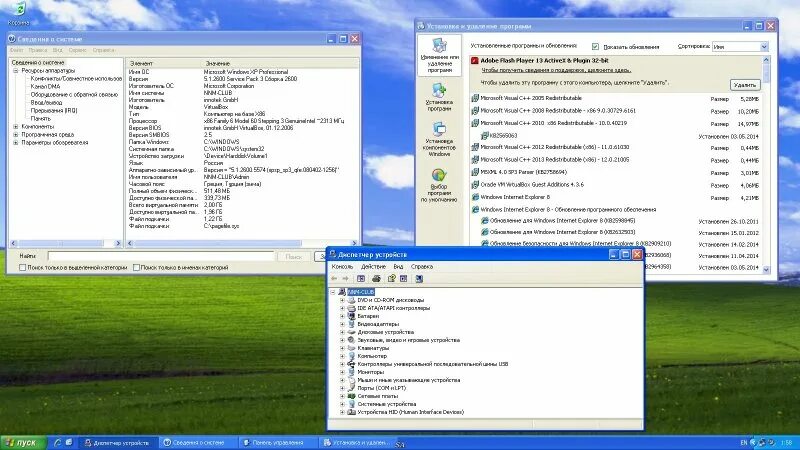This screenshot has width=800, height=450.
Task: Click the IDE ATA/ATAPI контроллеры device icon
Action: pyautogui.click(x=352, y=308)
